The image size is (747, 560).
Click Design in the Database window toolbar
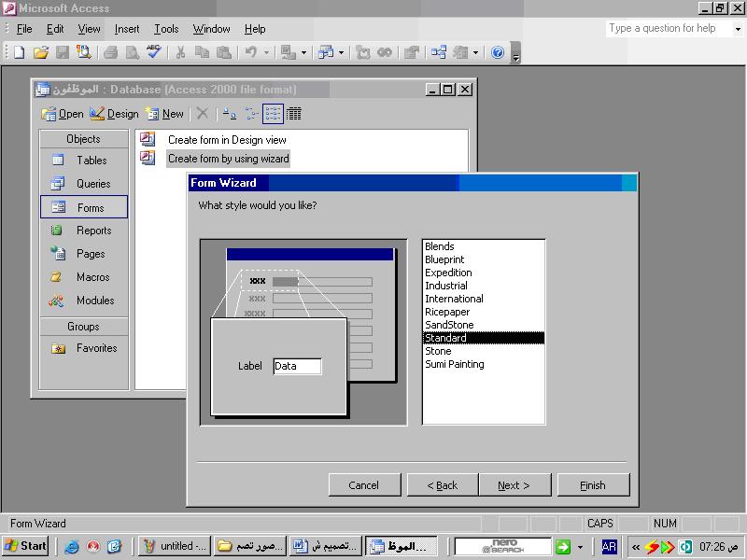114,114
